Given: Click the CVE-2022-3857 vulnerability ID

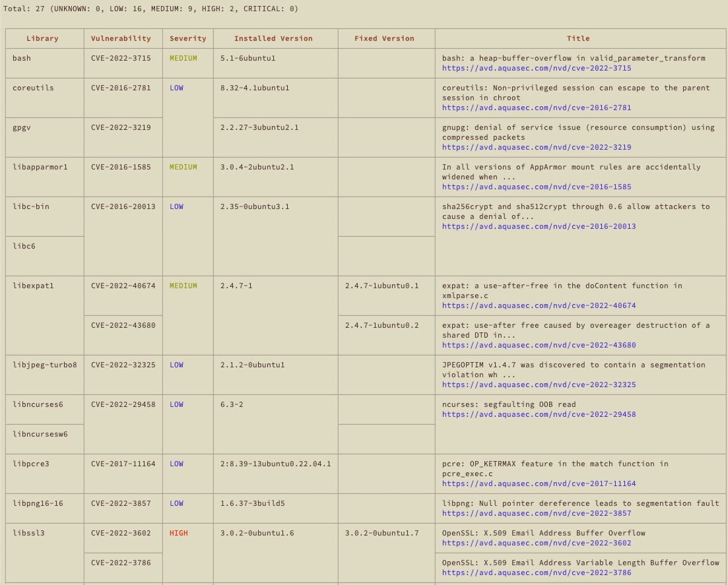Looking at the screenshot, I should click(121, 503).
